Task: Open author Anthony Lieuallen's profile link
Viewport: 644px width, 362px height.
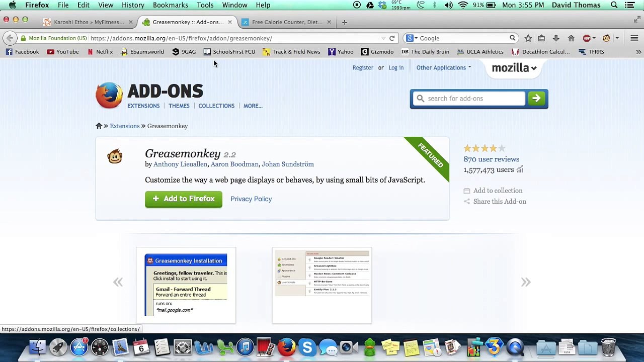Action: tap(180, 164)
